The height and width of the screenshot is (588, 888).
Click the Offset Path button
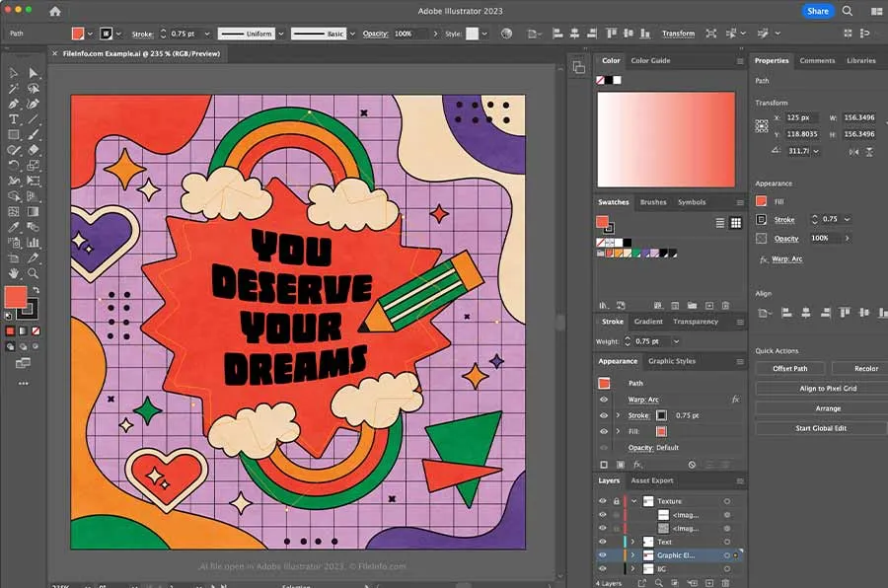(x=789, y=368)
